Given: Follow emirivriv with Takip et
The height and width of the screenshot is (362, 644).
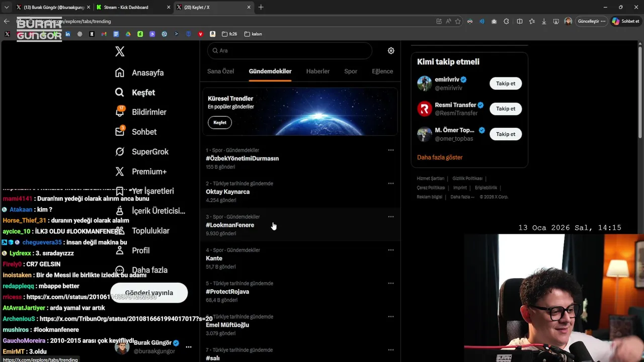Looking at the screenshot, I should [506, 83].
